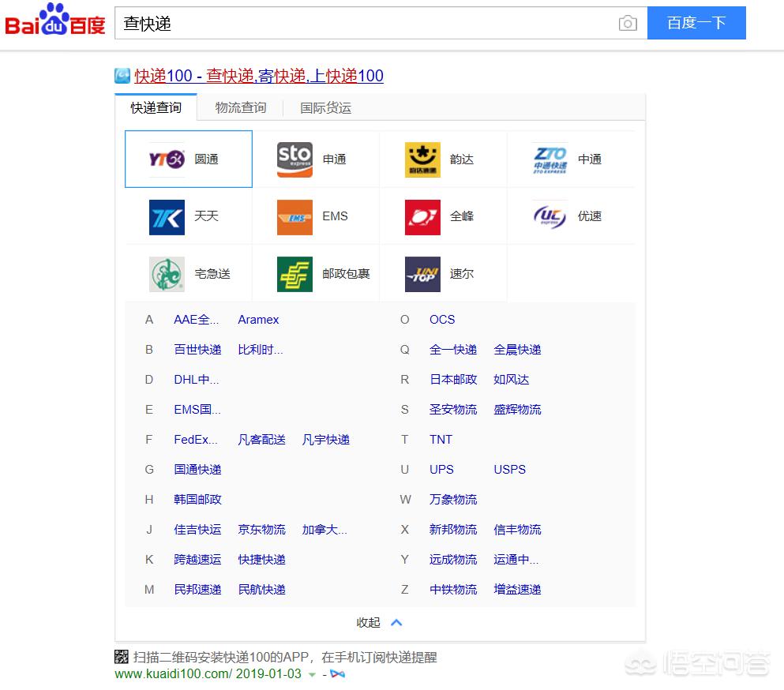Choose 韩国邮政 link
The image size is (784, 690).
[x=197, y=500]
